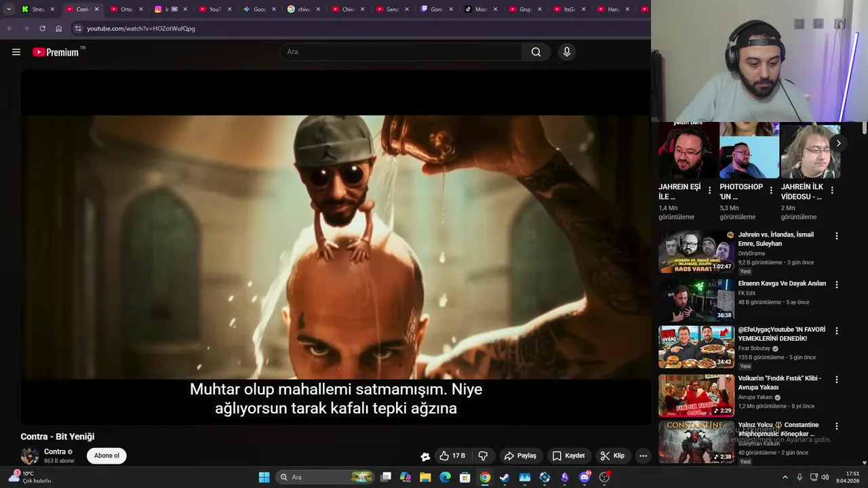Screen dimensions: 868x488
Task: Open options for Jahrein vs. İrlandas video
Action: click(x=836, y=236)
